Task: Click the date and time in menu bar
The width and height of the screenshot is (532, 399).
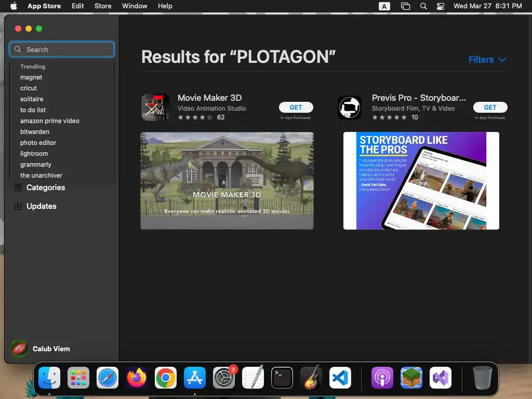Action: (x=487, y=6)
